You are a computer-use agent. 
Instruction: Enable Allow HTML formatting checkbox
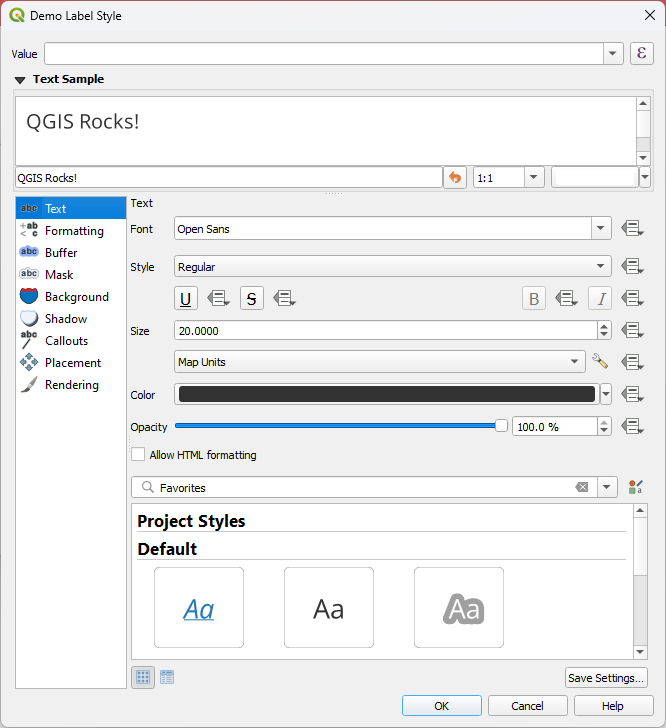coord(138,455)
